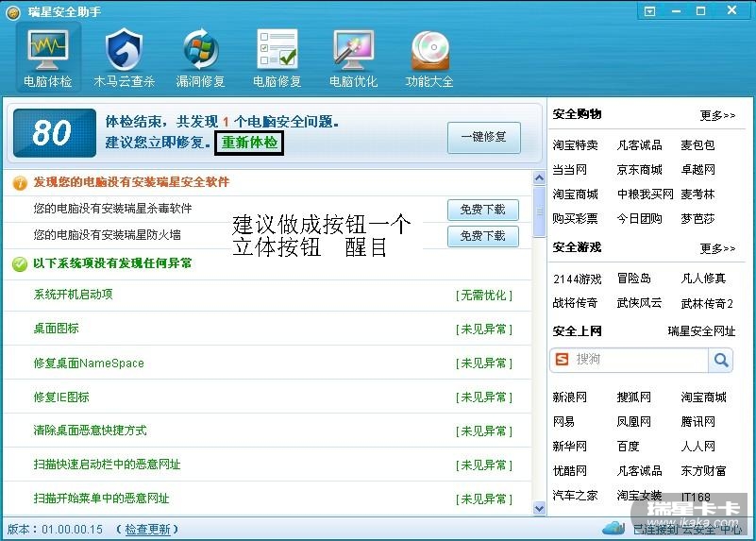Viewport: 756px width, 541px height.
Task: Open the 东方财富 link
Action: 703,471
